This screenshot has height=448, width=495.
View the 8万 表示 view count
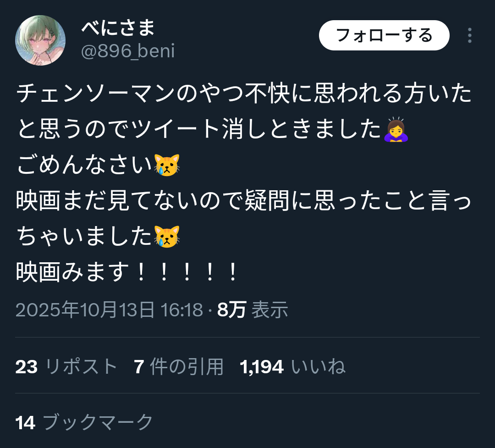click(253, 310)
